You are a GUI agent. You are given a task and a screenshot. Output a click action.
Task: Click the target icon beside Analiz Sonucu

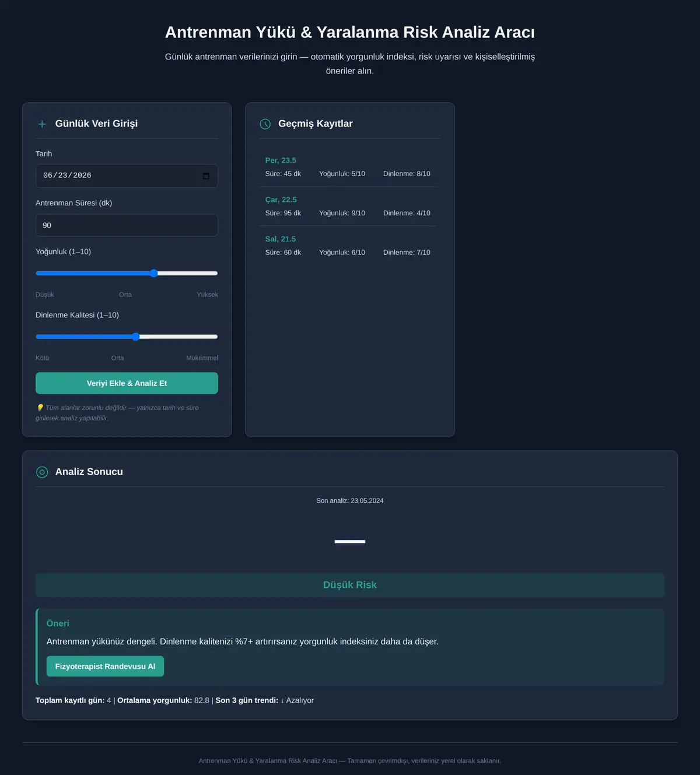[x=42, y=472]
